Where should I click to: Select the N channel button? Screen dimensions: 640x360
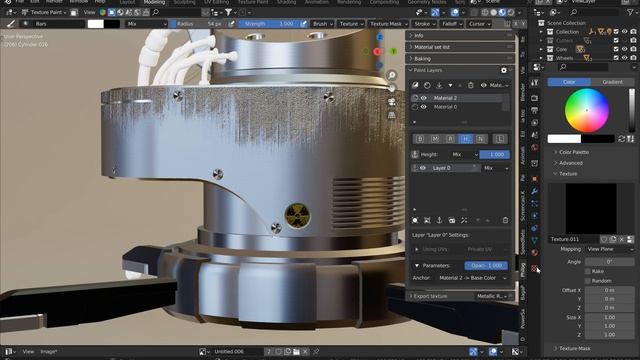pyautogui.click(x=480, y=139)
